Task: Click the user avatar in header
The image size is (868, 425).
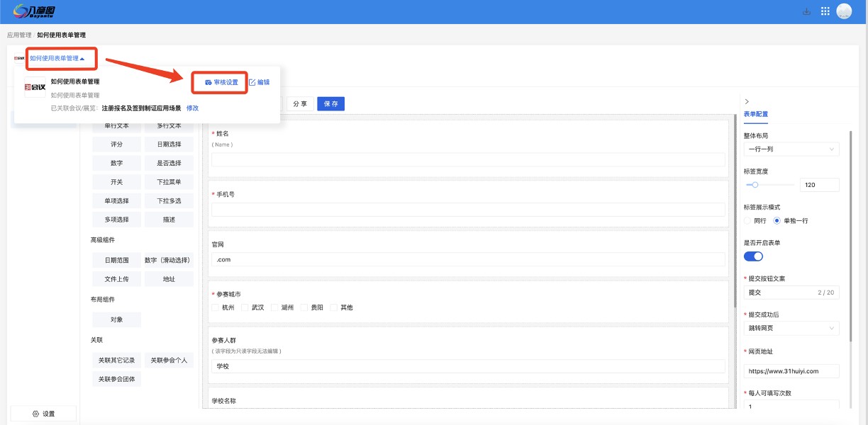Action: 844,11
